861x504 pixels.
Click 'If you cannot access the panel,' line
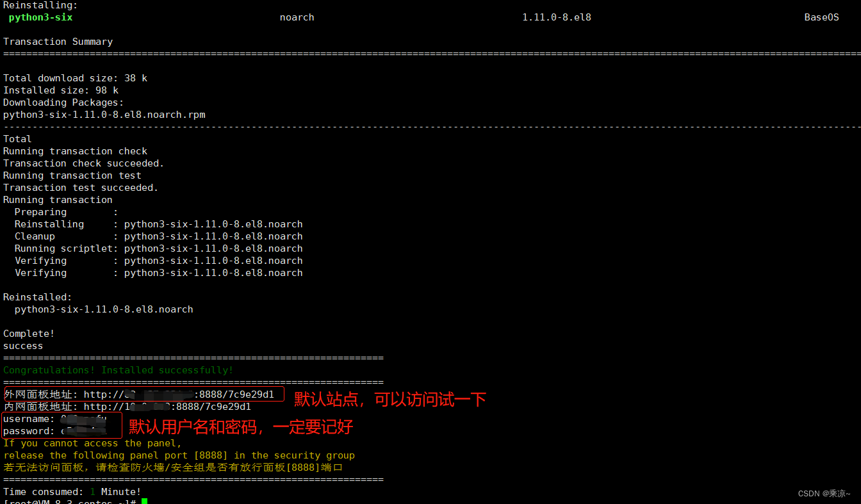point(92,443)
